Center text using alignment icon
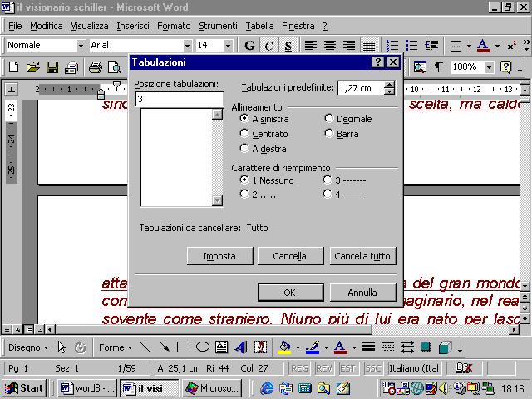 [330, 45]
